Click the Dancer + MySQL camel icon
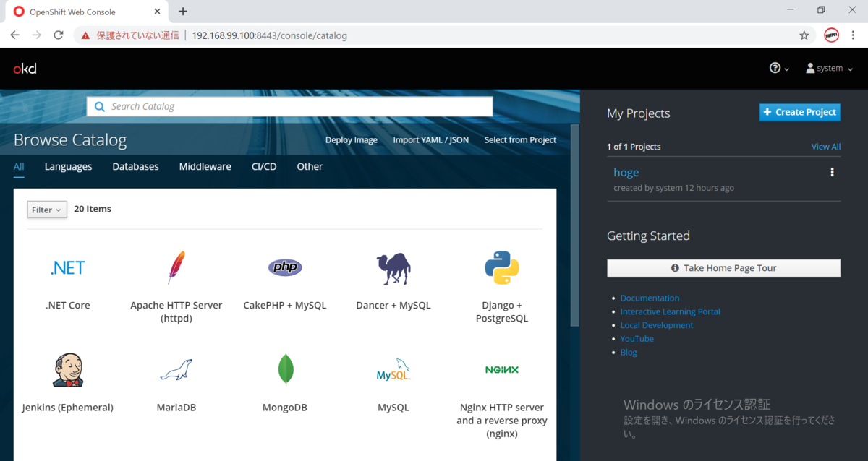Viewport: 868px width, 461px height. point(393,267)
